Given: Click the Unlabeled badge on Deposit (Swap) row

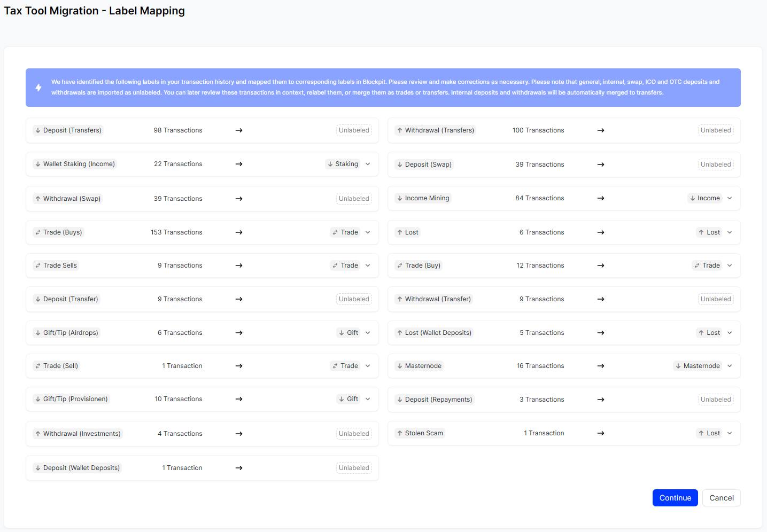Looking at the screenshot, I should (716, 164).
